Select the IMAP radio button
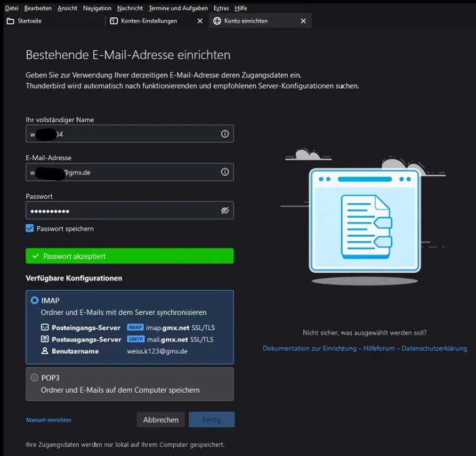 click(35, 300)
